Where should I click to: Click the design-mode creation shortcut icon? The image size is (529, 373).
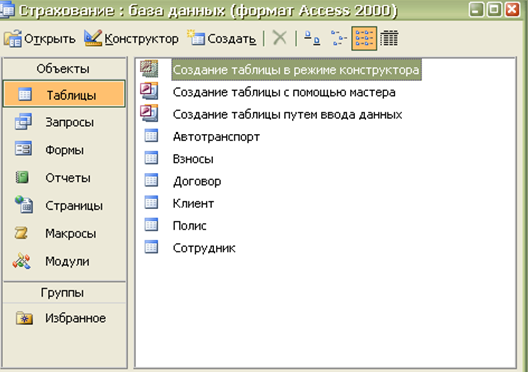[x=149, y=68]
